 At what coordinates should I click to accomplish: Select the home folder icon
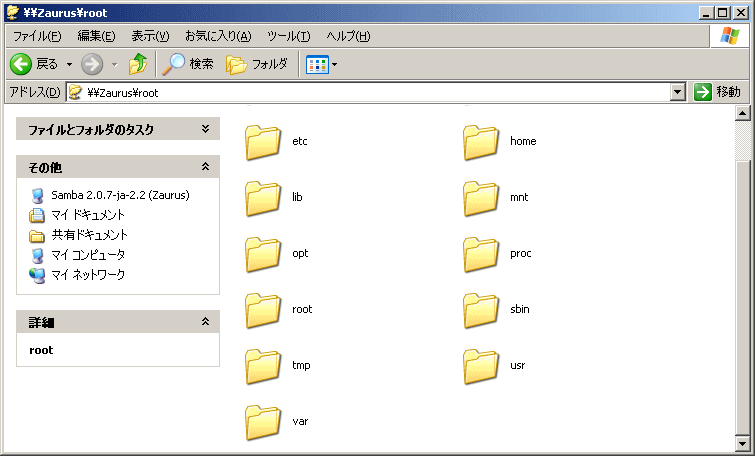tap(481, 142)
